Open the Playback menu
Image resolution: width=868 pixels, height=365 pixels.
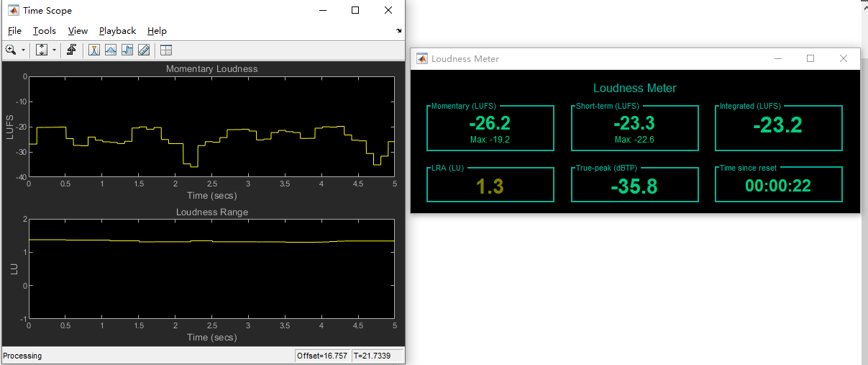pyautogui.click(x=117, y=31)
